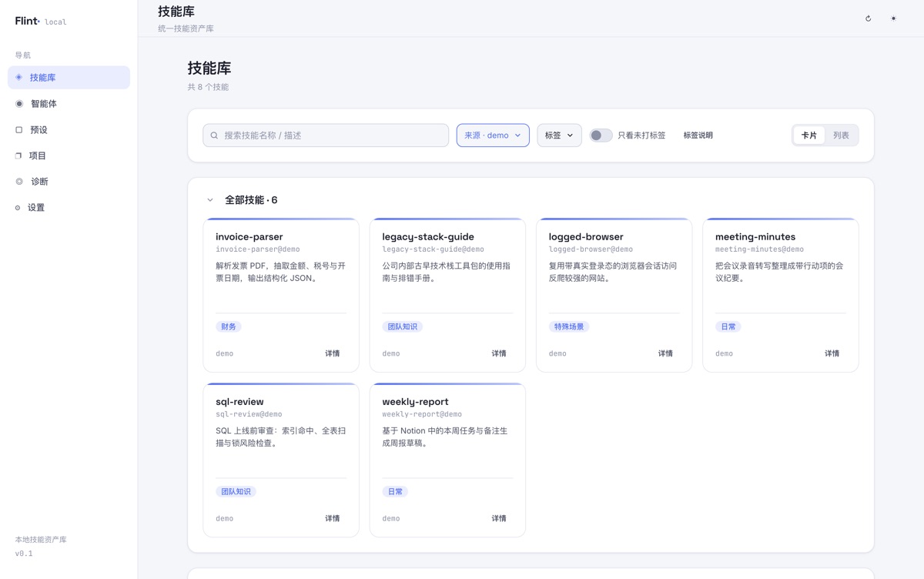
Task: Click the 财务 tag on invoice-parser
Action: [229, 326]
